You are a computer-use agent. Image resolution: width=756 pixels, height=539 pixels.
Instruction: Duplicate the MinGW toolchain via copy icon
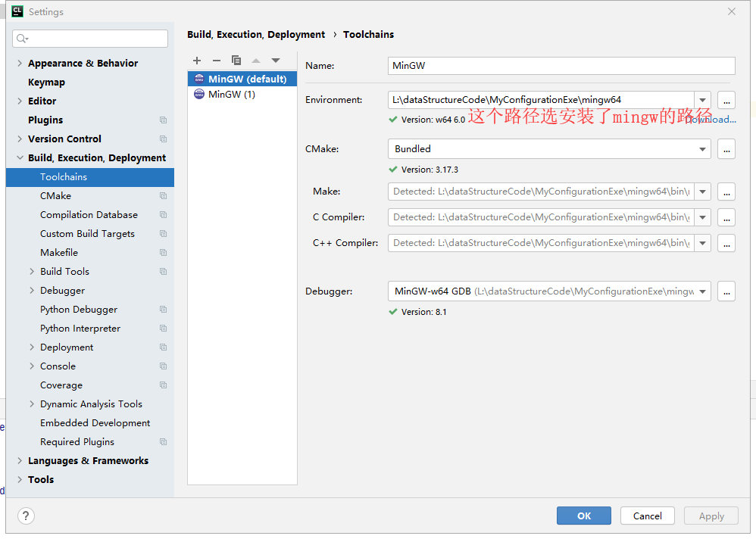tap(236, 60)
